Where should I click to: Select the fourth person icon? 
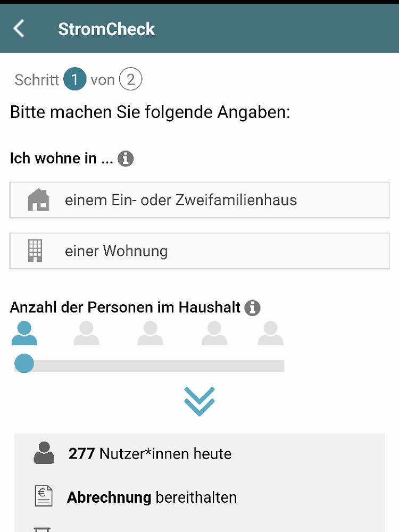point(214,333)
